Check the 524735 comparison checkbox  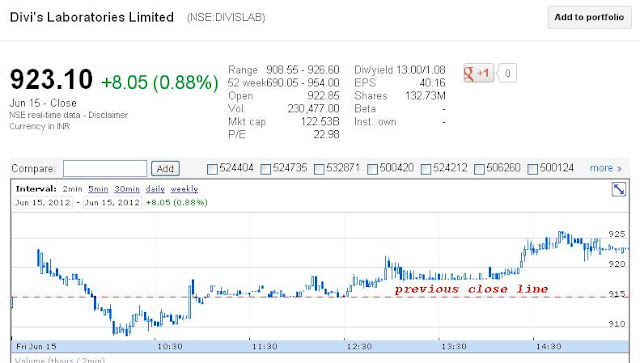265,169
